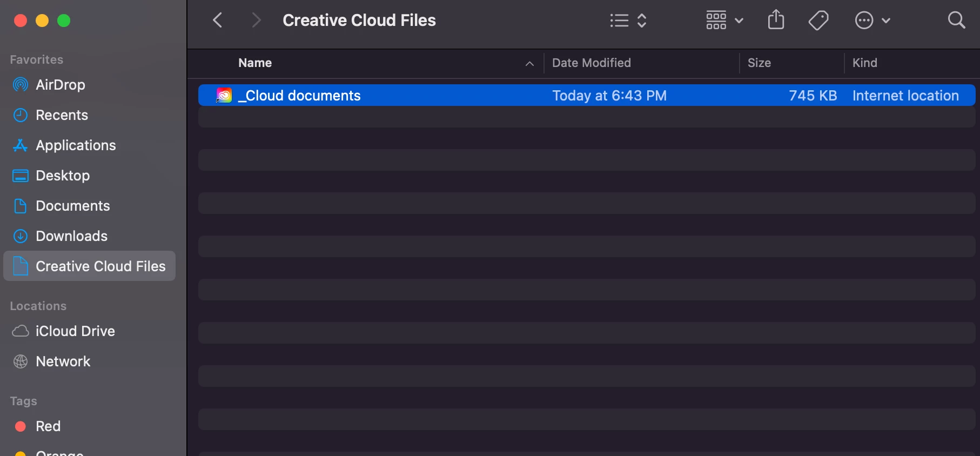Open the list view switcher
980x456 pixels.
(628, 21)
